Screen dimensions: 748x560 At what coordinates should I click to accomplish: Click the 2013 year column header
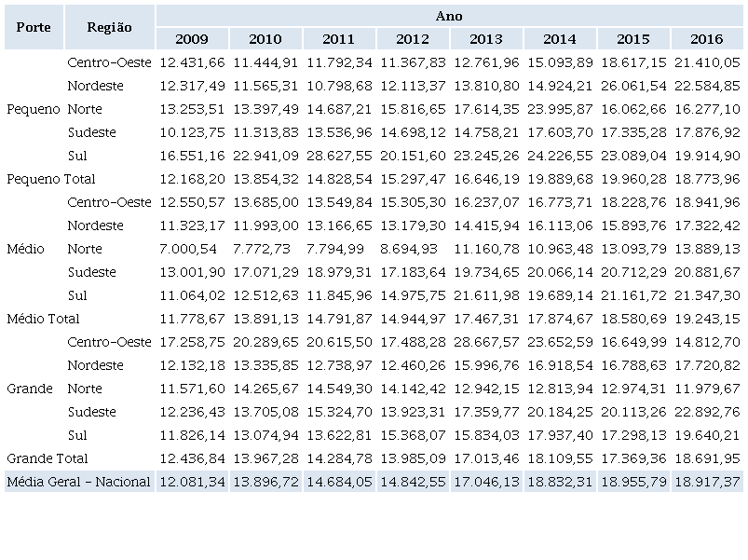(x=486, y=39)
